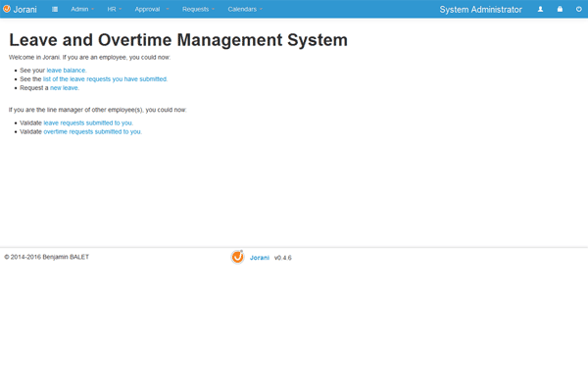Open leave requests submitted to you

coord(87,122)
